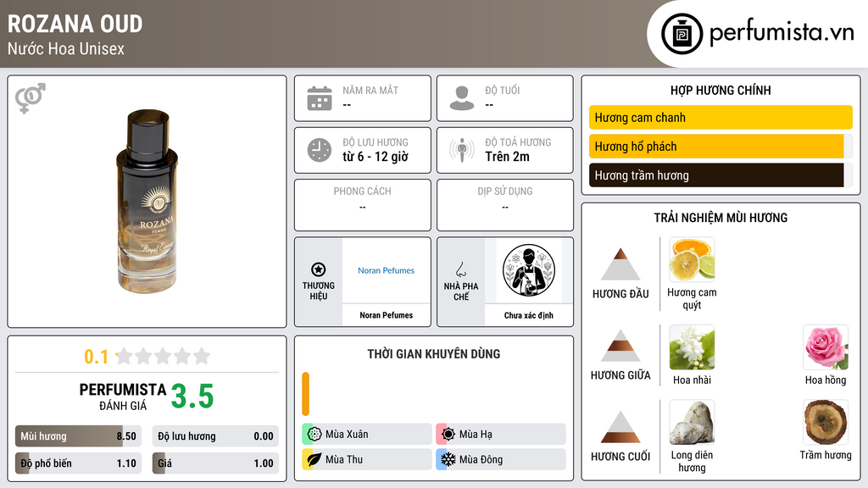This screenshot has height=488, width=868.
Task: Click the Dịp sử dụng card
Action: point(505,205)
